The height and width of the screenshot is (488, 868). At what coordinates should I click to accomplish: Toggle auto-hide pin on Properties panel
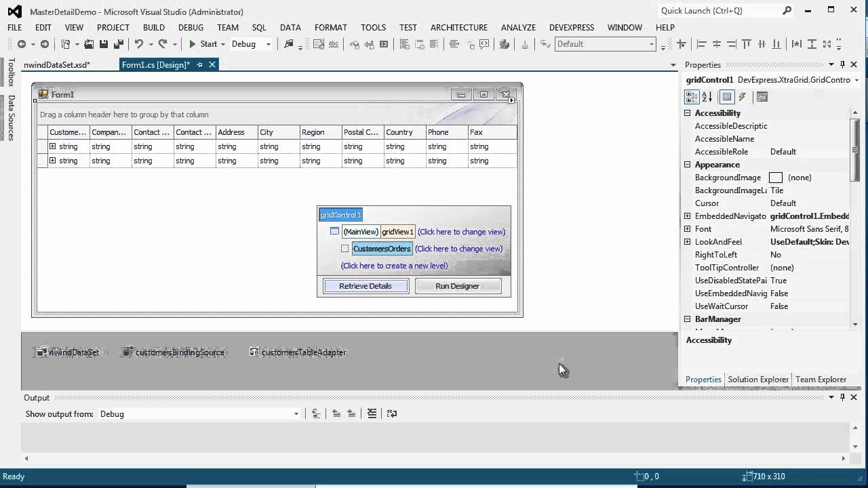coord(842,64)
